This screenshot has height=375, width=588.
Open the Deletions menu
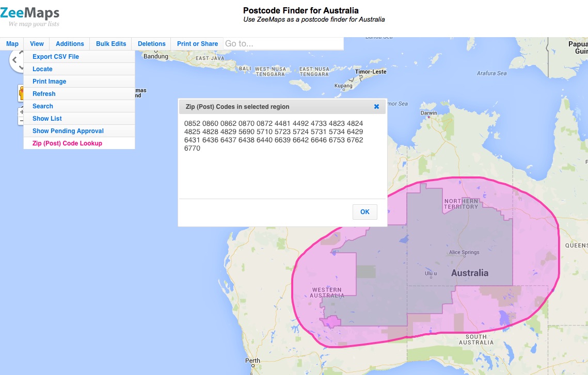pyautogui.click(x=151, y=43)
